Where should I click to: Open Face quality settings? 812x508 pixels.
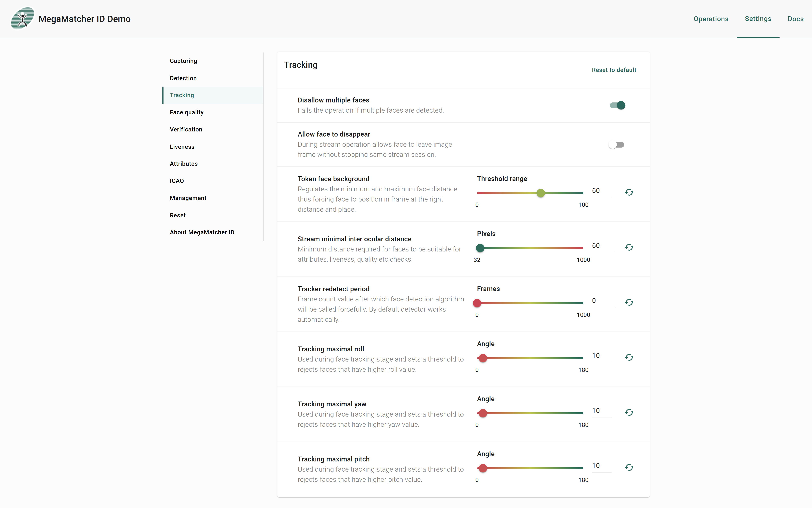pos(213,112)
